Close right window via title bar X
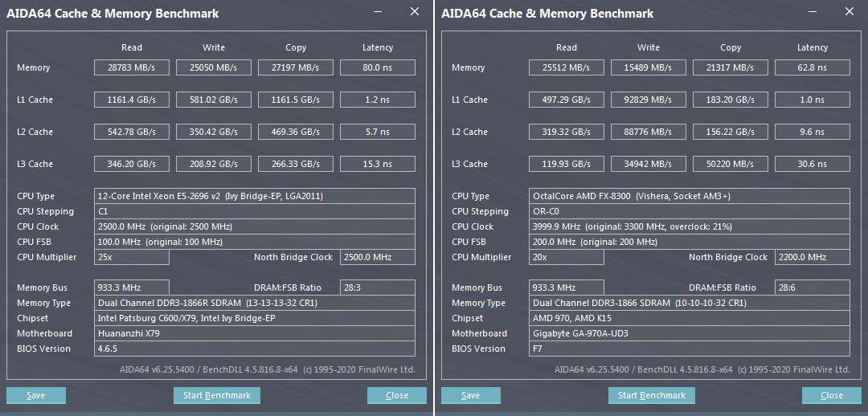The image size is (868, 416). (x=850, y=12)
